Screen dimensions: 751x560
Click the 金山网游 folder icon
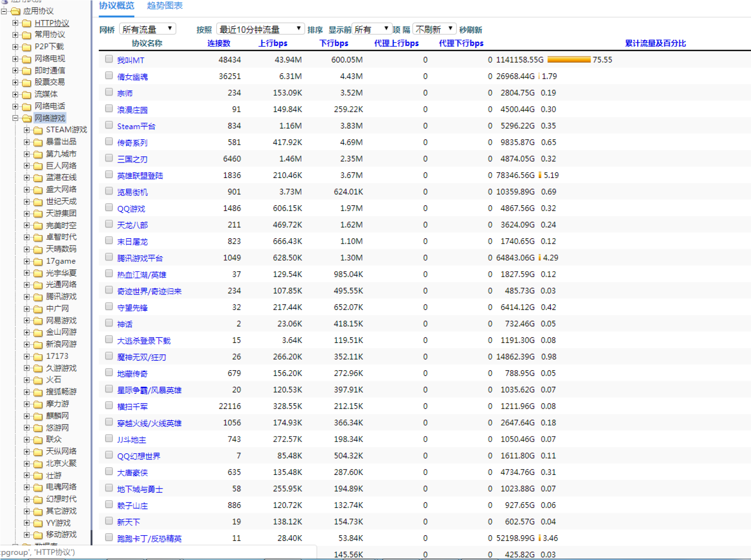[x=38, y=333]
